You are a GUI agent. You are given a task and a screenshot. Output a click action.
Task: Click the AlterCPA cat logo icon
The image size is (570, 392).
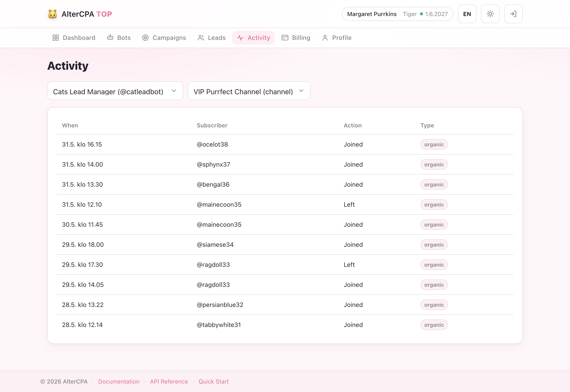point(53,14)
